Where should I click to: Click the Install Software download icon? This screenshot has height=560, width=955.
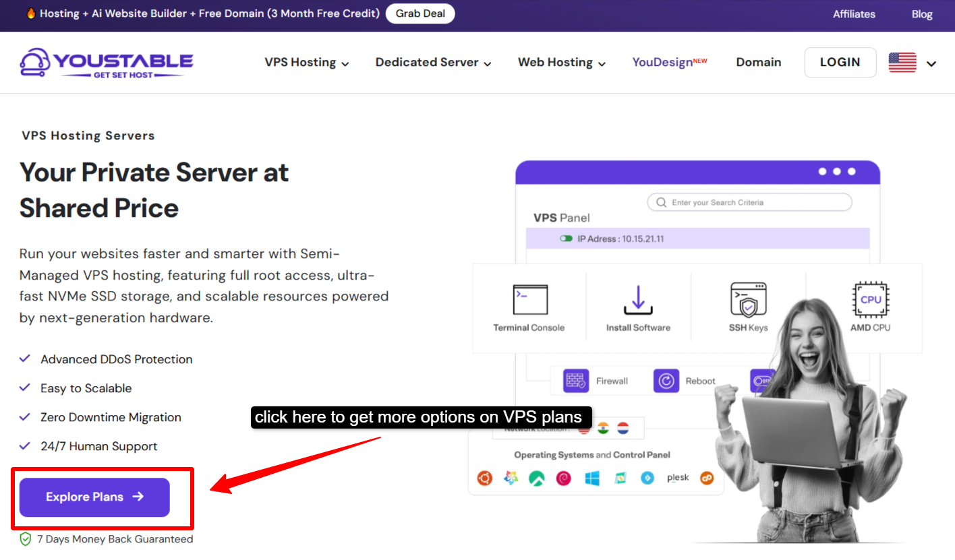tap(638, 300)
